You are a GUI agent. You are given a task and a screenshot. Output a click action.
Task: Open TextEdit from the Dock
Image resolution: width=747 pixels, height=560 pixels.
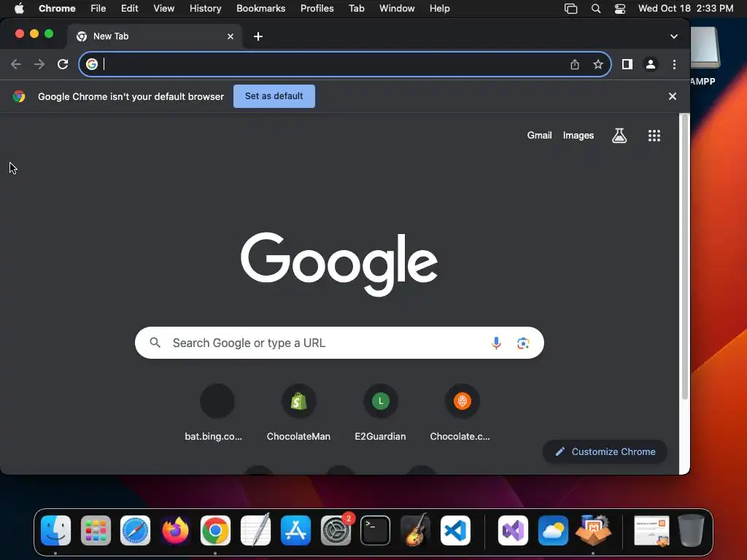tap(256, 530)
